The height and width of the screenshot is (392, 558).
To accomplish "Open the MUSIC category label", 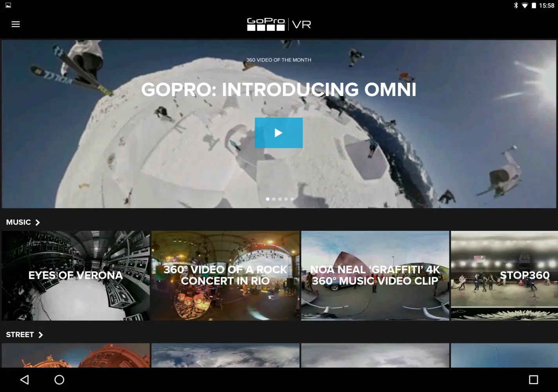I will (x=18, y=222).
